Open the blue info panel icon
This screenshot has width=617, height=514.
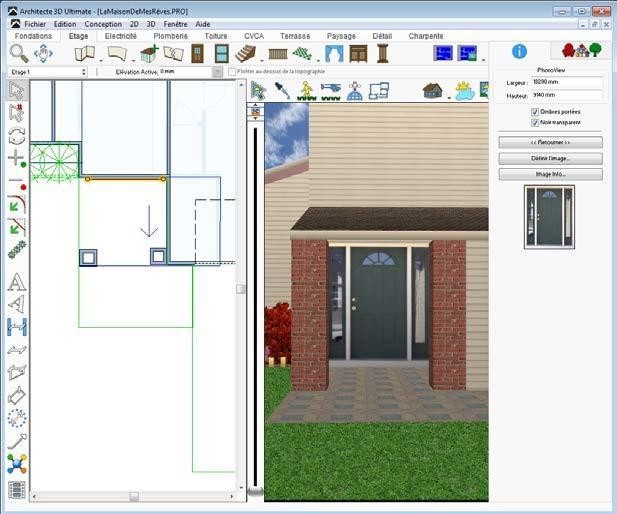pos(519,52)
